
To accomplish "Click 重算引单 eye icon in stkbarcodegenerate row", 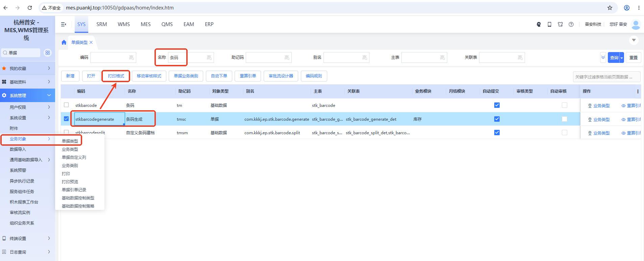I will click(x=623, y=119).
